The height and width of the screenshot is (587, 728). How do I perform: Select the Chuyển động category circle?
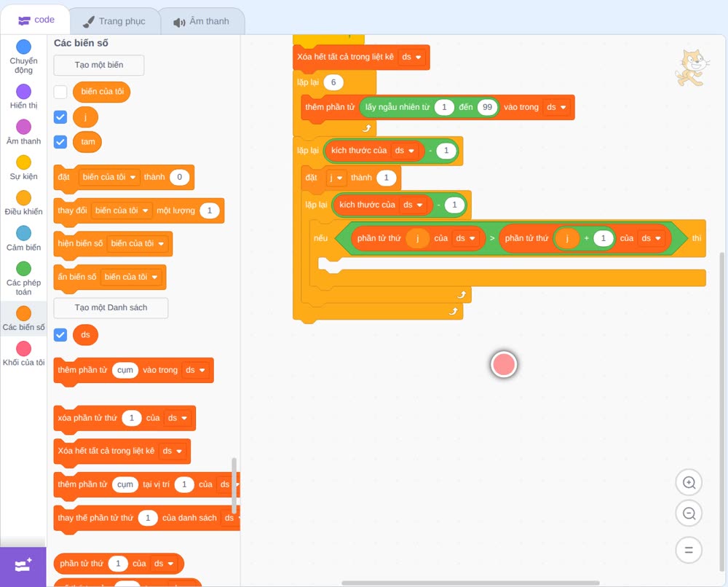click(x=24, y=47)
